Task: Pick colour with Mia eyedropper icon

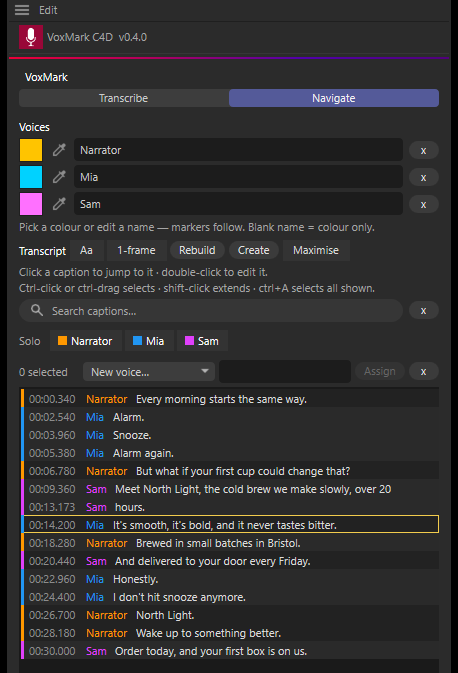Action: [59, 177]
